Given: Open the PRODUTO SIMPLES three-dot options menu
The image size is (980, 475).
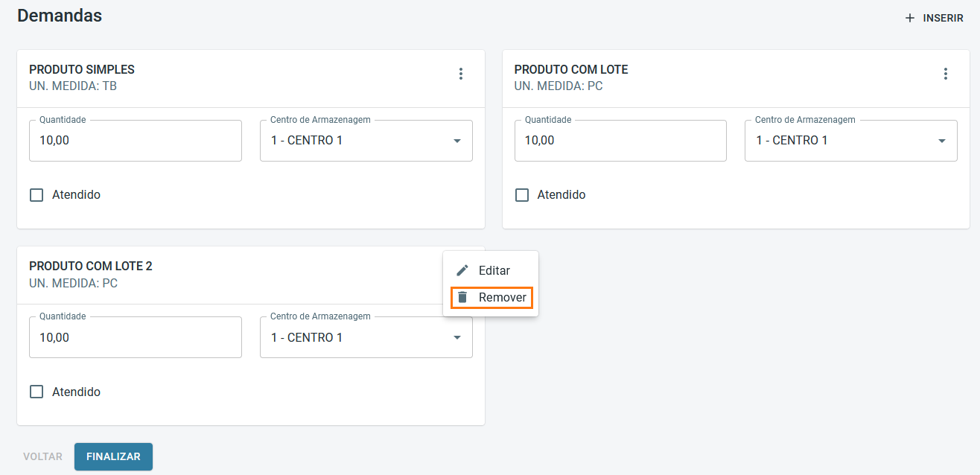Looking at the screenshot, I should pyautogui.click(x=461, y=74).
